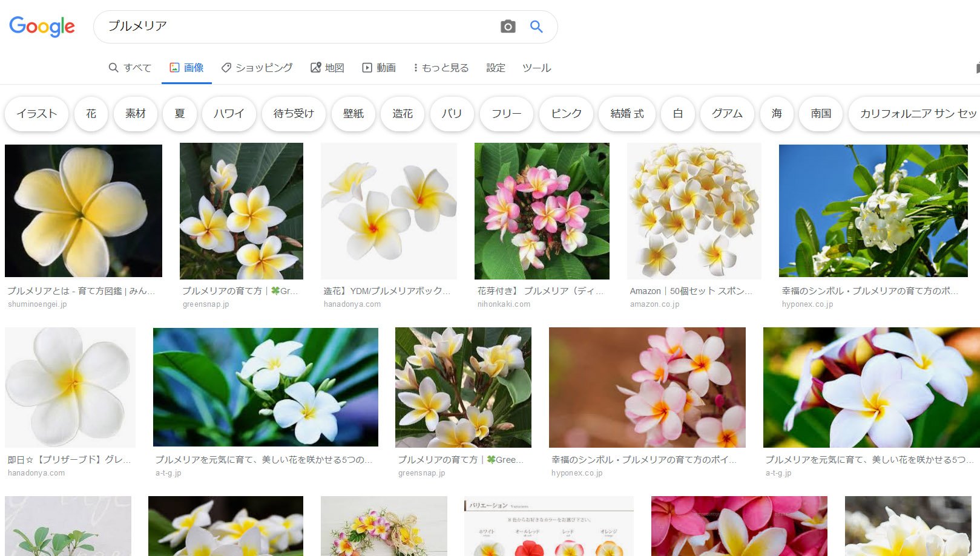Open '造花】YDM/プルメリアボック...' title link
Screen dimensions: 980x556
387,291
